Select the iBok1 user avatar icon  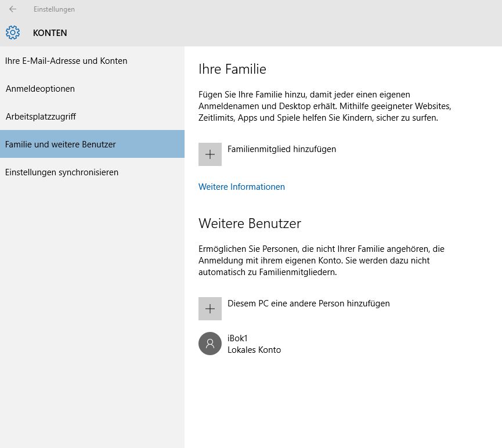[x=210, y=344]
